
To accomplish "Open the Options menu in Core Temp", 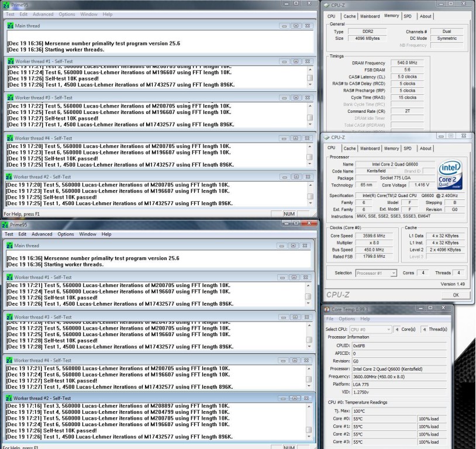I will (347, 319).
